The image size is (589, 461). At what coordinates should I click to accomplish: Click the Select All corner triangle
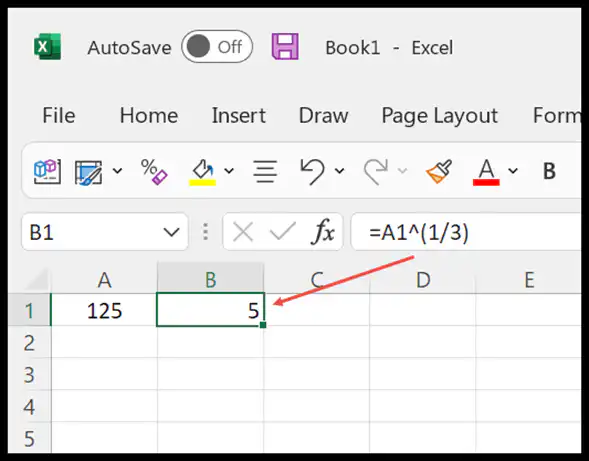coord(36,279)
